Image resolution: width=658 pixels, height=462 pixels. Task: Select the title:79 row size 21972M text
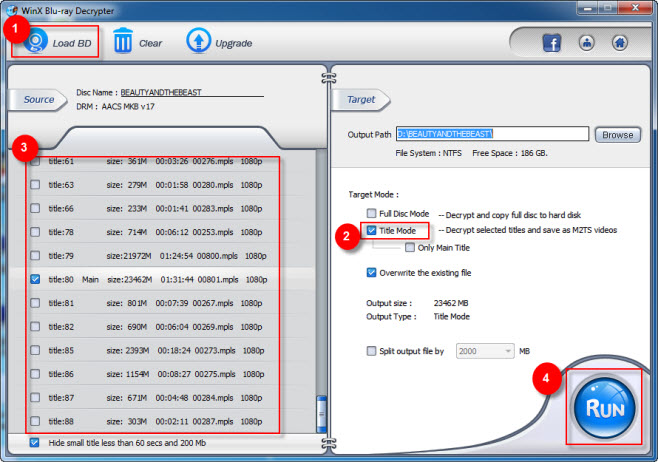tap(129, 256)
